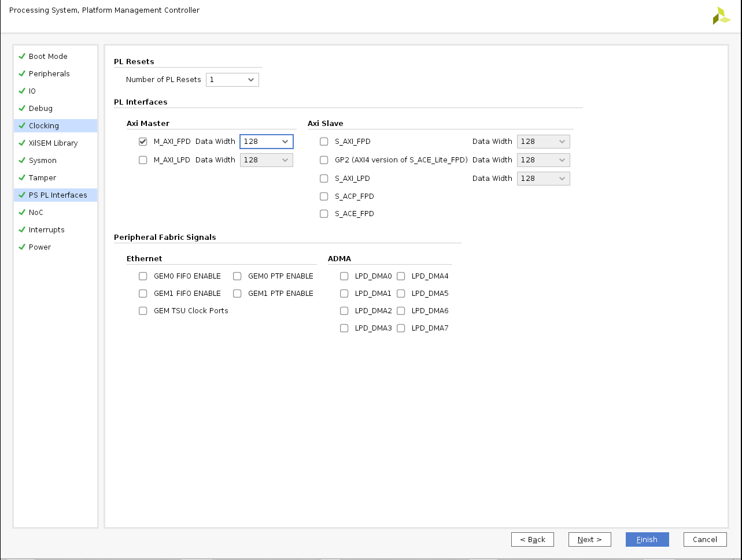Tick the LPD_DMA7 checkbox
The width and height of the screenshot is (742, 560).
[401, 328]
